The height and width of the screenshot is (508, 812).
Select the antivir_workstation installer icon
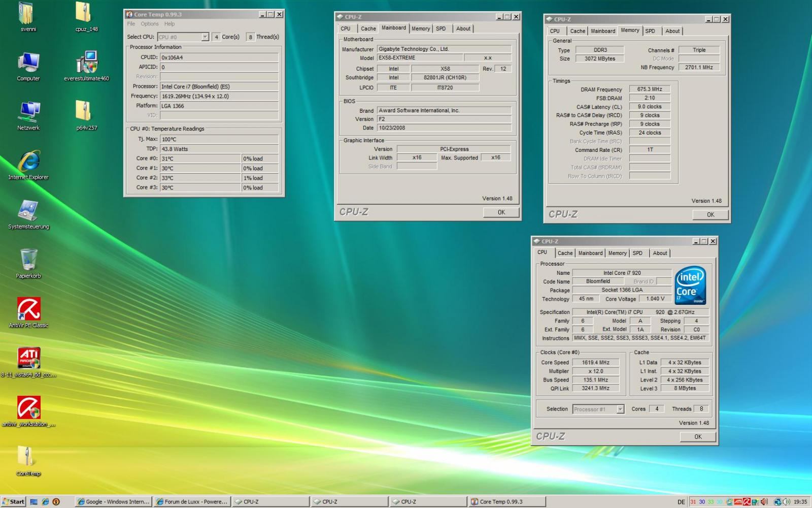28,411
